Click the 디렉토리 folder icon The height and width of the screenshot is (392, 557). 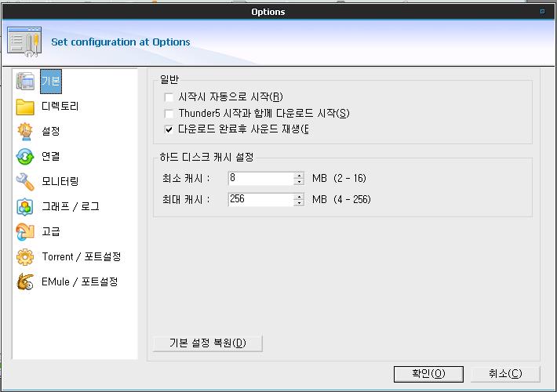[25, 107]
